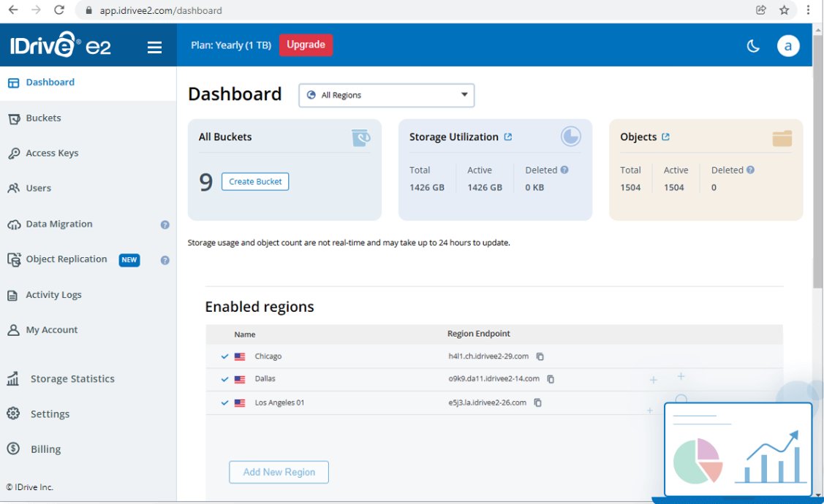Toggle dark mode with the moon icon
Screen dimensions: 824x504
(753, 45)
